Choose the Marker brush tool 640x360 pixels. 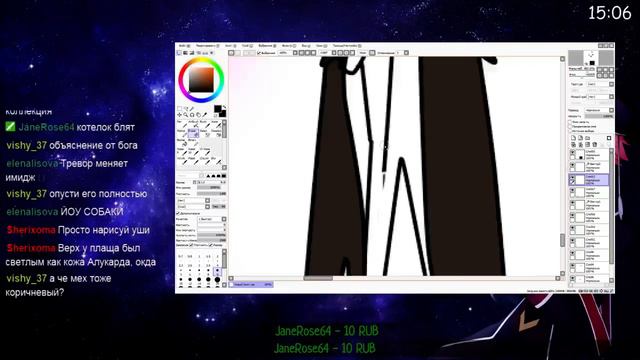pyautogui.click(x=182, y=133)
